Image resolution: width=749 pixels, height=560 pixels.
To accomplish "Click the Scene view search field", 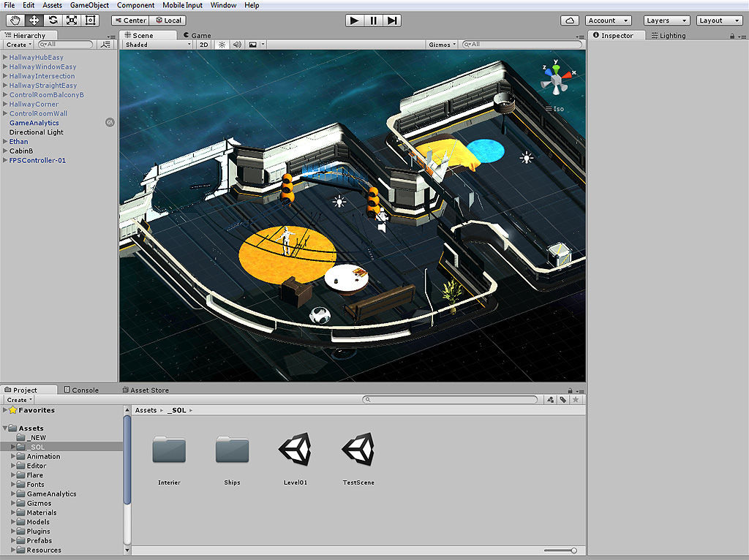I will coord(522,45).
